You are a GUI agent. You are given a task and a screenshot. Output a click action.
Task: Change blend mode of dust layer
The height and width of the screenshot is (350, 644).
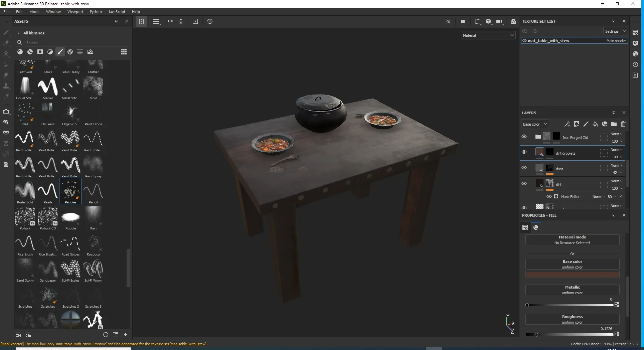coord(616,165)
